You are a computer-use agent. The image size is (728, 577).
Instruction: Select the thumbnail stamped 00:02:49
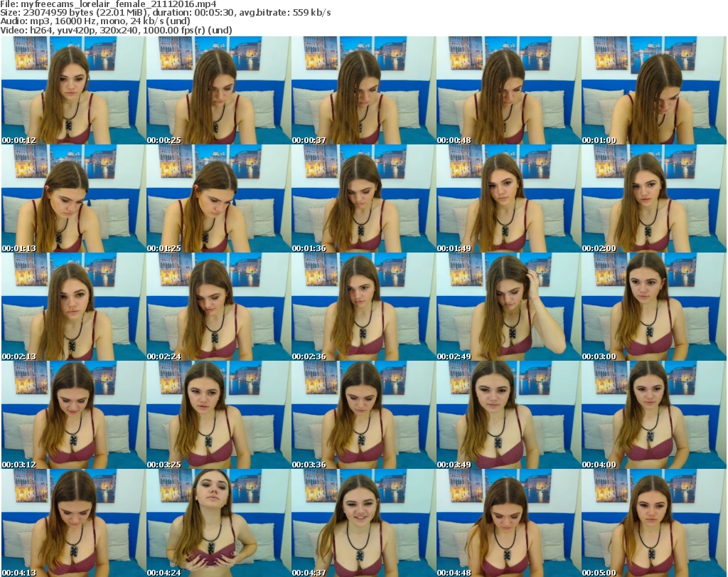pos(508,307)
